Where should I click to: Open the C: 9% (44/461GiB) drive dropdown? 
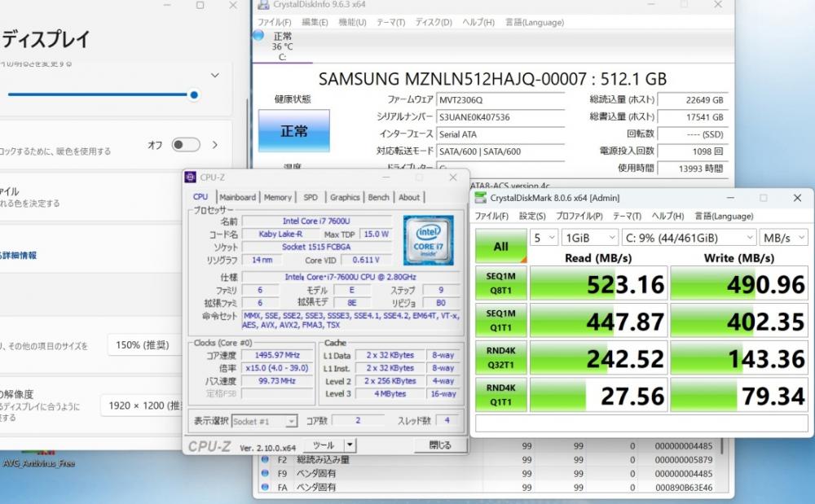689,238
